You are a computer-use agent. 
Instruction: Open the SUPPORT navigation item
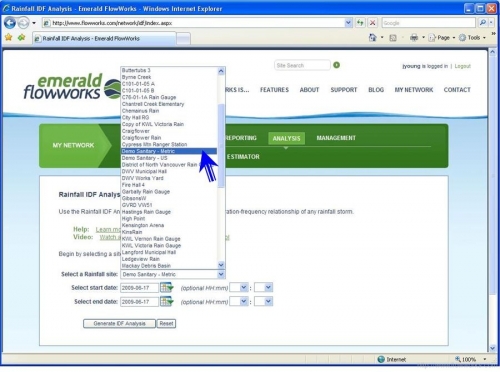coord(344,90)
